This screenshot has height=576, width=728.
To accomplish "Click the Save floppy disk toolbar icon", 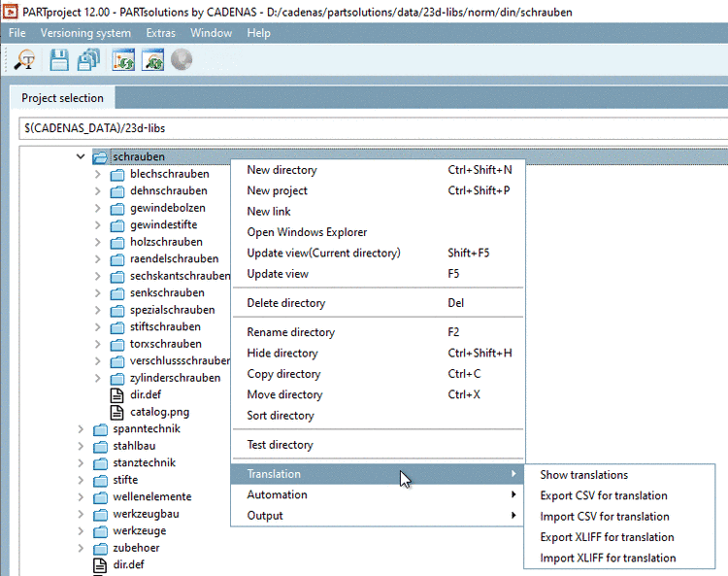I will pyautogui.click(x=59, y=60).
